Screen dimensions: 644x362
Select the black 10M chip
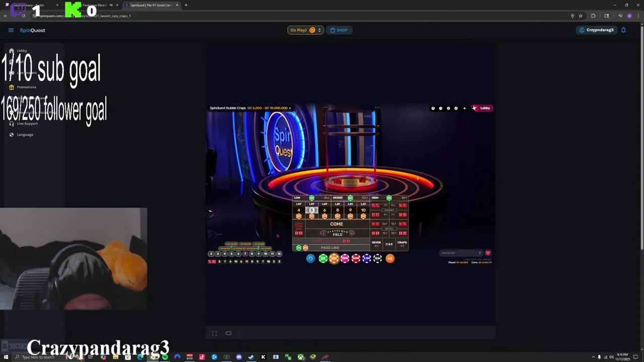(377, 258)
